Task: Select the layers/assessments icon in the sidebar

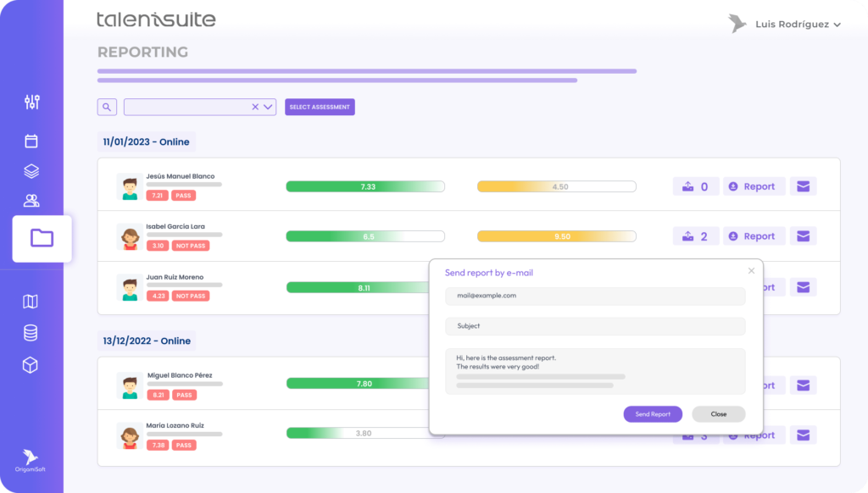Action: pos(31,170)
